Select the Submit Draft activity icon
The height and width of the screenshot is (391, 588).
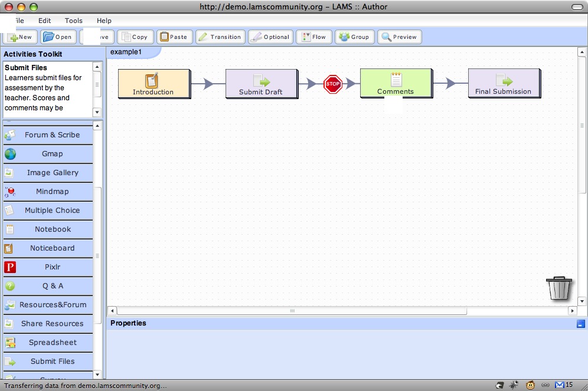pyautogui.click(x=260, y=80)
